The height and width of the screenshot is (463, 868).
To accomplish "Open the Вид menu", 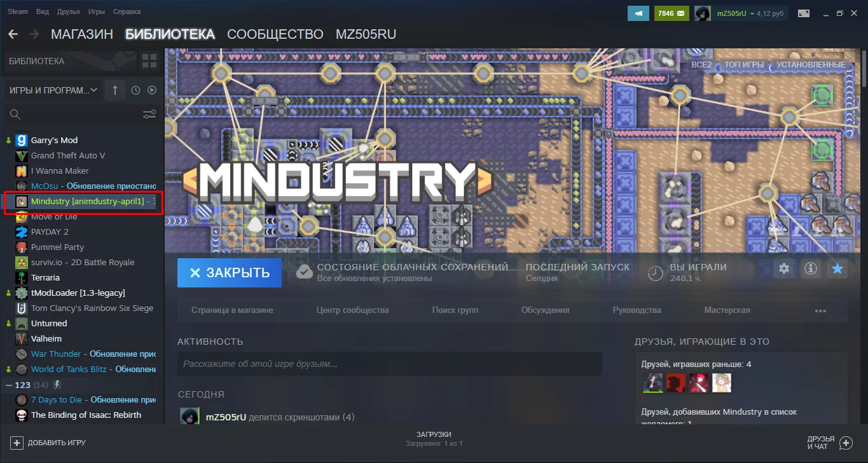I will tap(43, 12).
